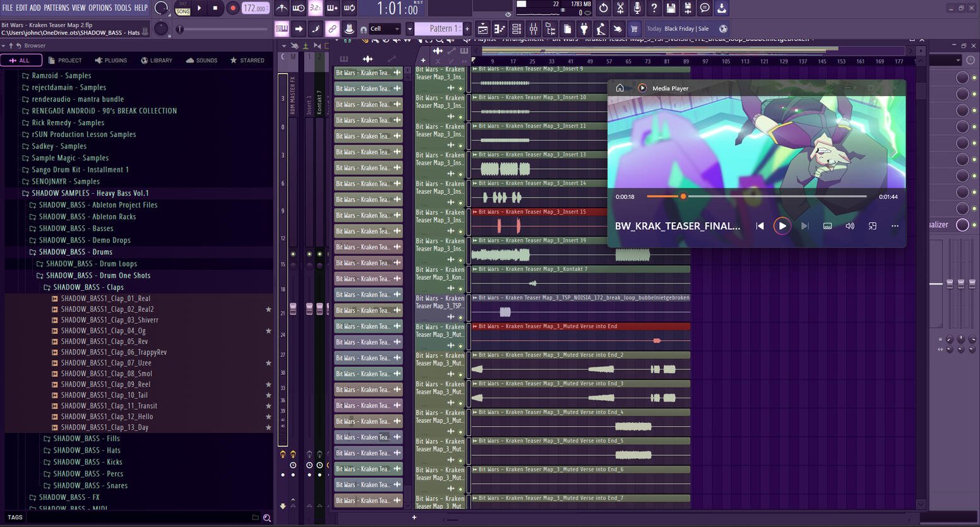Toggle star on SHADOW_BASS1_Clap_02_Real2 sample

tap(268, 309)
